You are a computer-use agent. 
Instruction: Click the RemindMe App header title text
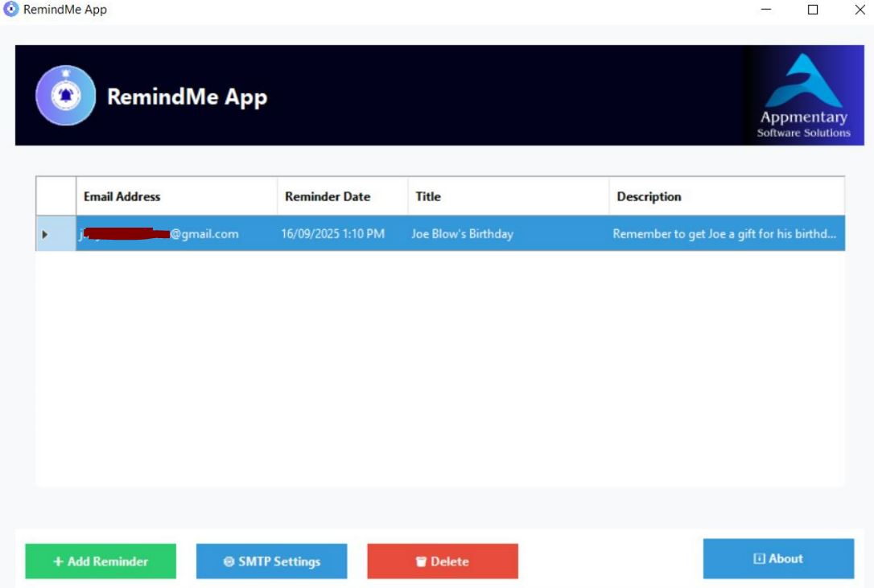coord(188,97)
